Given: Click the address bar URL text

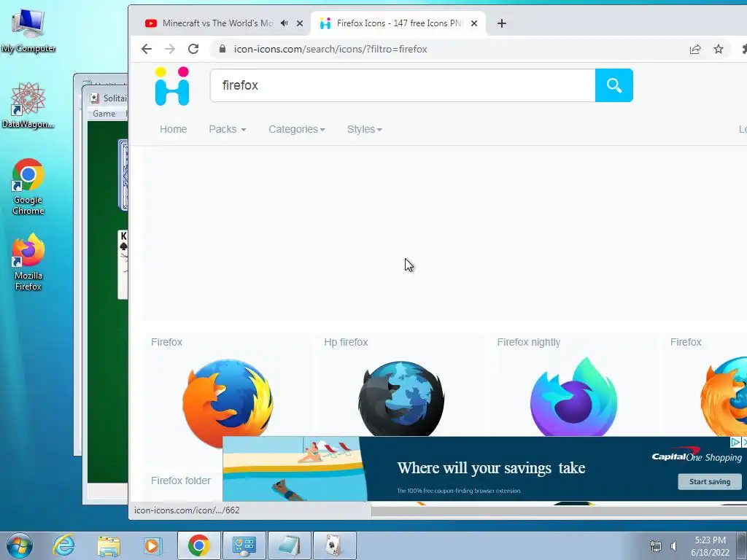Looking at the screenshot, I should 330,49.
